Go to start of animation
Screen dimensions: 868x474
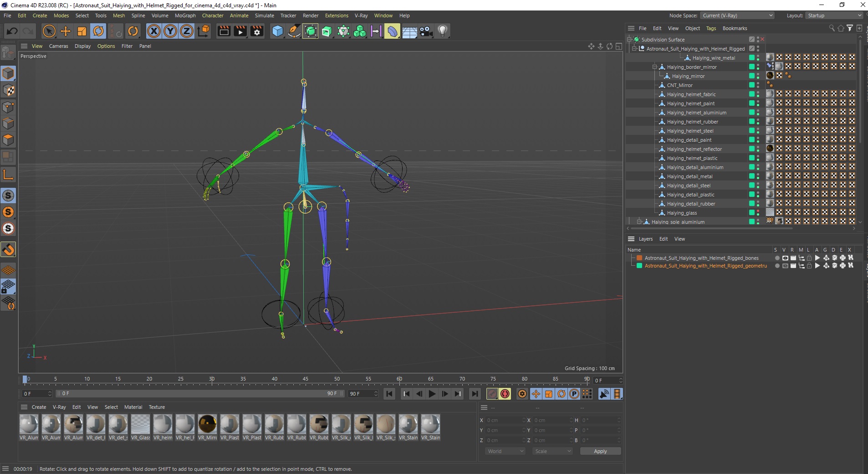(389, 394)
